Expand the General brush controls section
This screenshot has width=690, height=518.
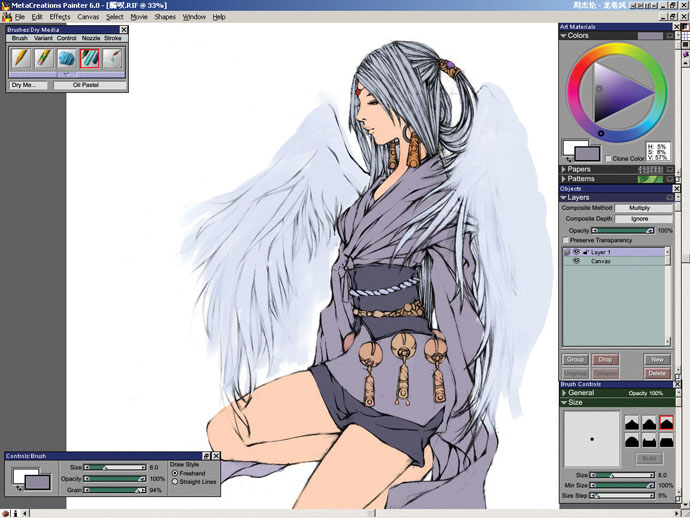coord(564,393)
